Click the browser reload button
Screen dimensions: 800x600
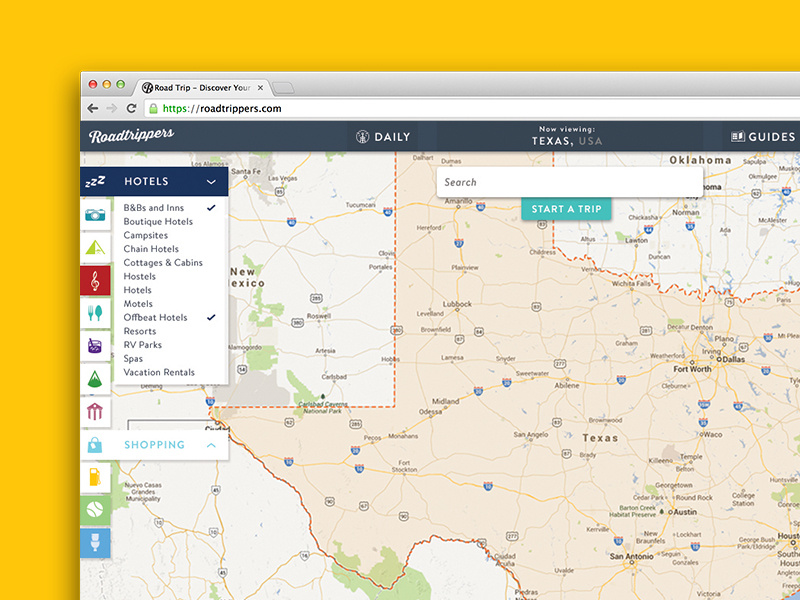click(131, 108)
